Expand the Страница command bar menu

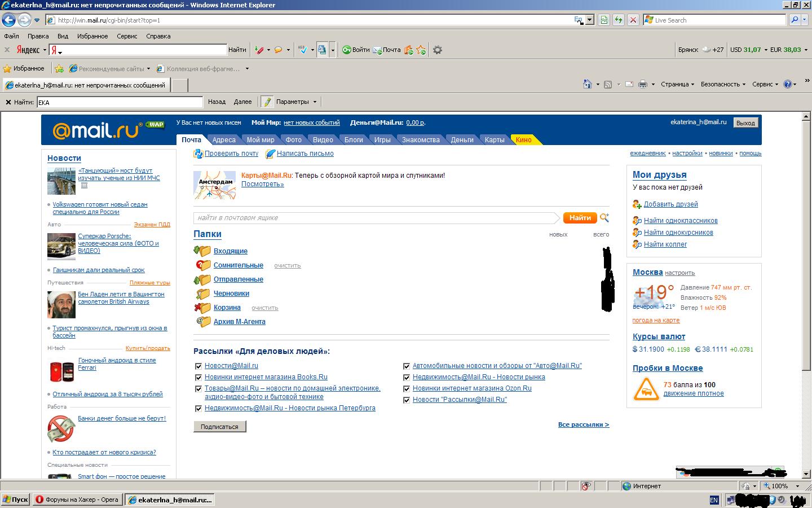pos(677,84)
